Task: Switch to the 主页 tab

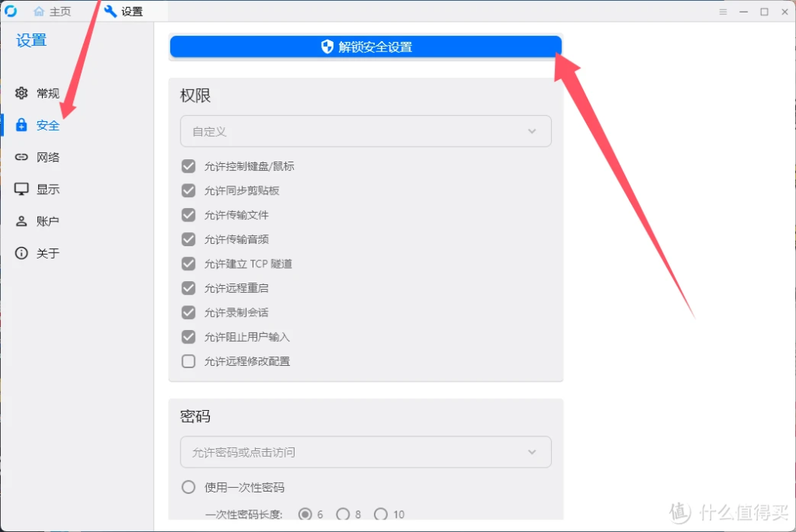Action: [52, 11]
